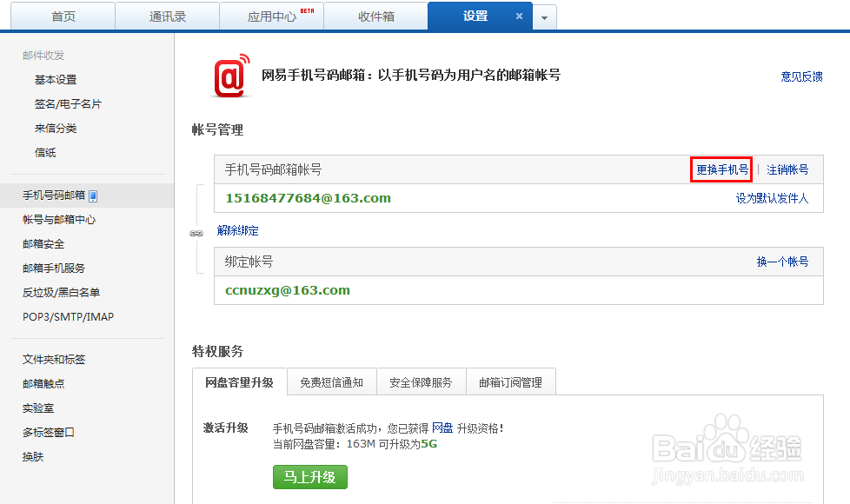Click the 特权服务 heading
850x504 pixels.
tap(217, 351)
